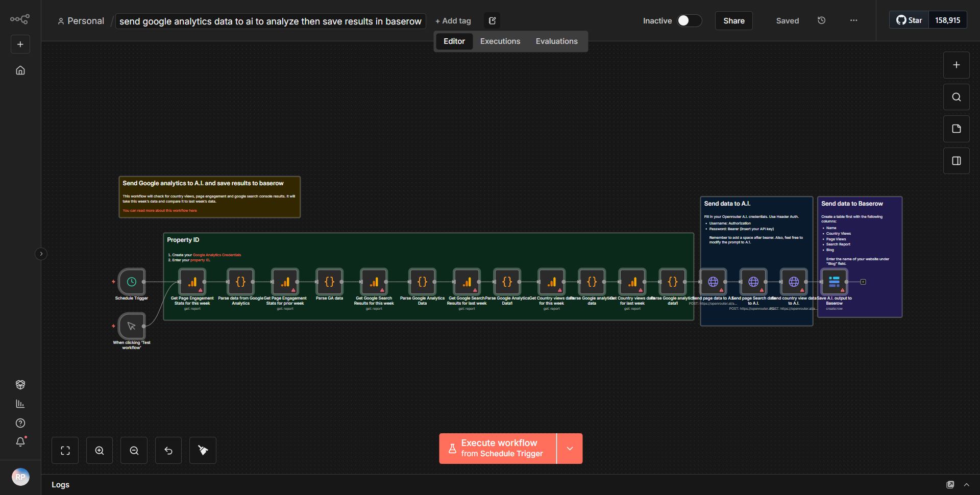Select the 'Property ID' sticky note heading
Viewport: 980px width, 495px height.
click(x=183, y=240)
